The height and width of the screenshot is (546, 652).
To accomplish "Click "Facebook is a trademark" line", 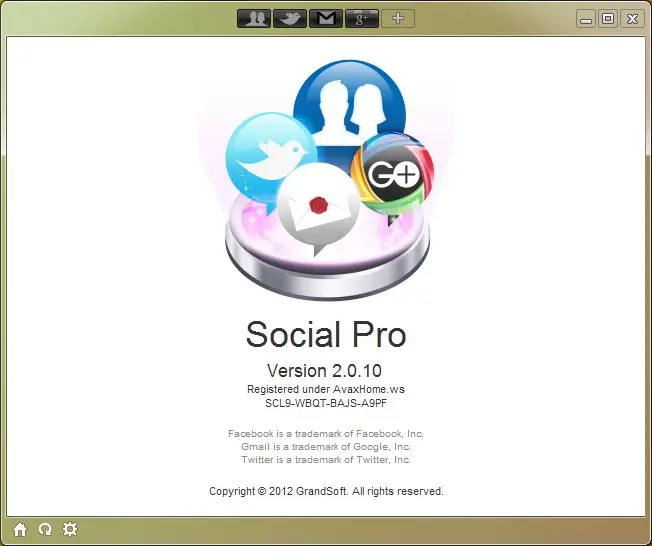I will 326,434.
